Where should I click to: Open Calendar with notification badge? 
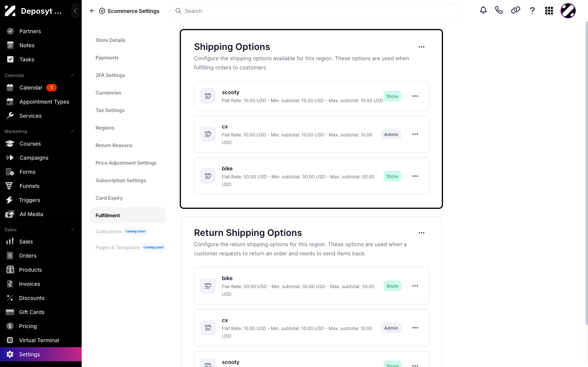[41, 88]
